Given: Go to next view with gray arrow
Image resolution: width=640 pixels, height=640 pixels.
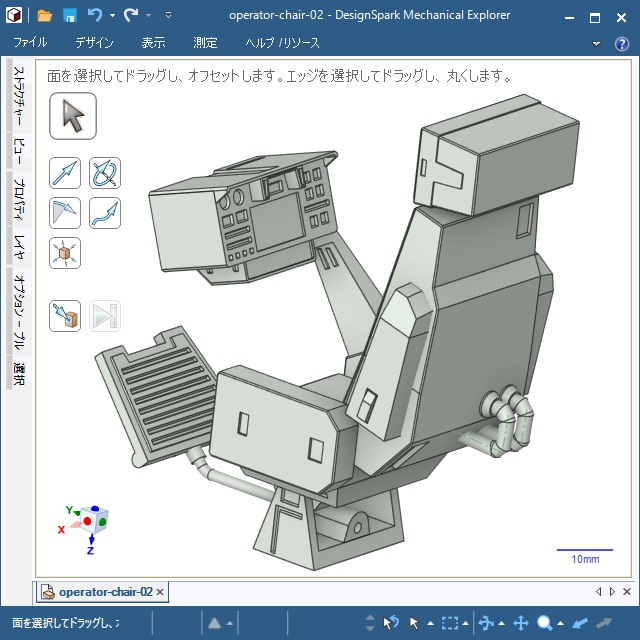Looking at the screenshot, I should click(604, 623).
